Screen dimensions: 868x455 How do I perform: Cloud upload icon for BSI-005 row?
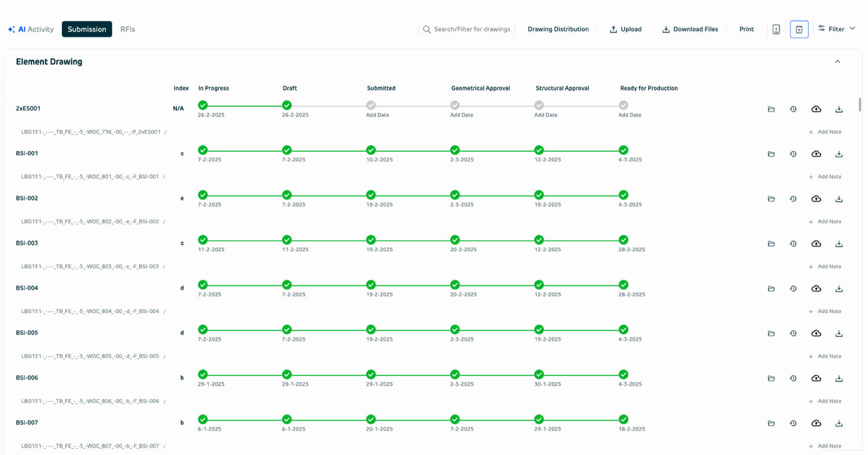tap(816, 334)
